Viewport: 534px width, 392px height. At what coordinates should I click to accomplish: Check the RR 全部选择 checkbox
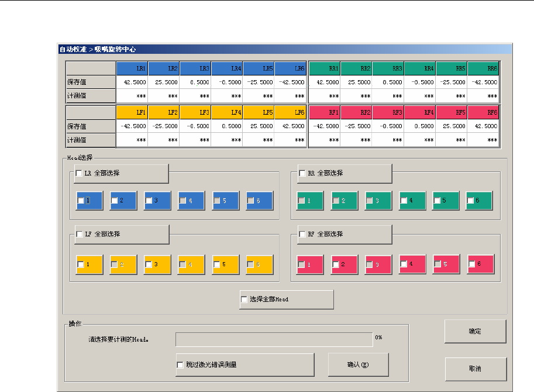[302, 173]
